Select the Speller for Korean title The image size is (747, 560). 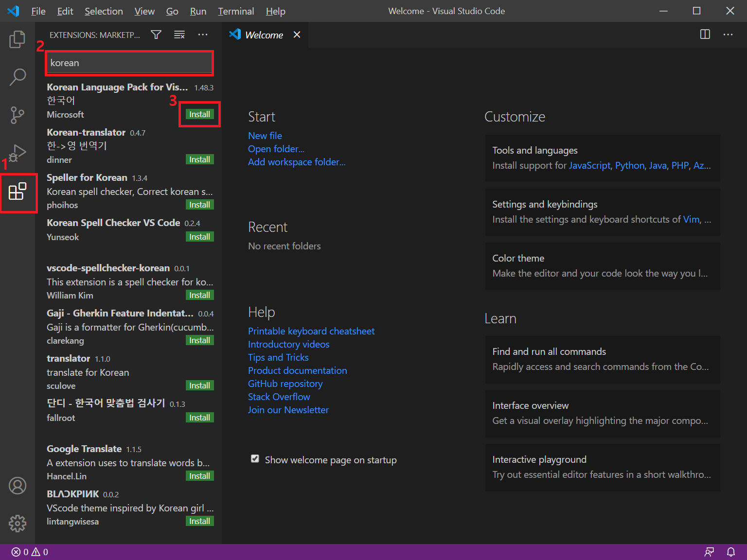click(87, 177)
